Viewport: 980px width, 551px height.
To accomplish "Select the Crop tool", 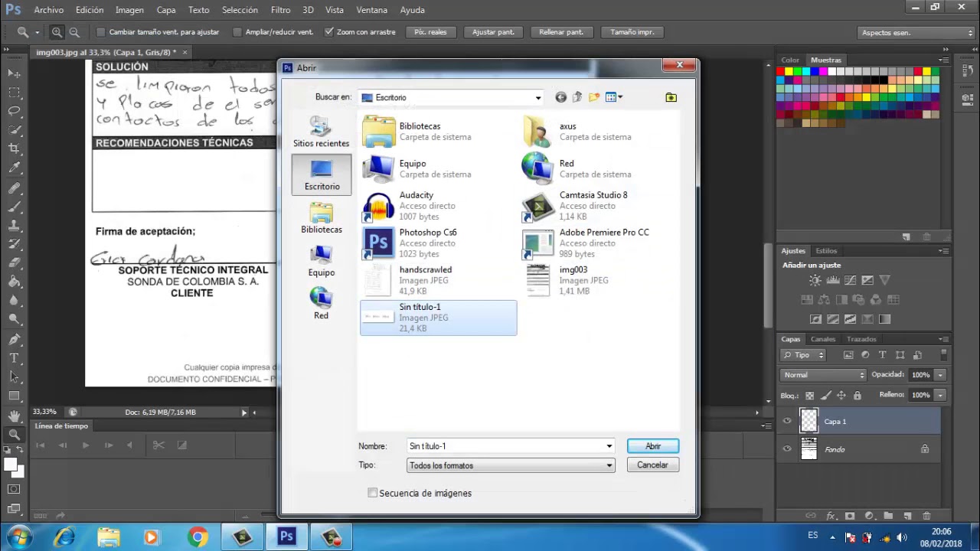I will pyautogui.click(x=14, y=148).
